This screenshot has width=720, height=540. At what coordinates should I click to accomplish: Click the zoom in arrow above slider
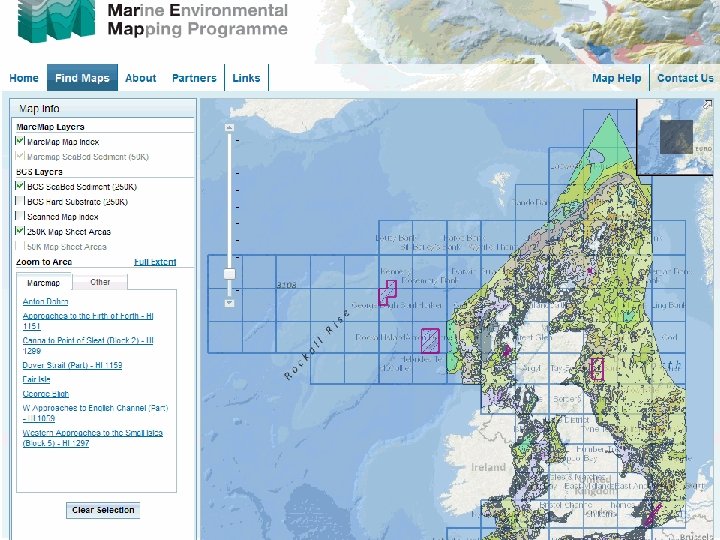pyautogui.click(x=230, y=127)
